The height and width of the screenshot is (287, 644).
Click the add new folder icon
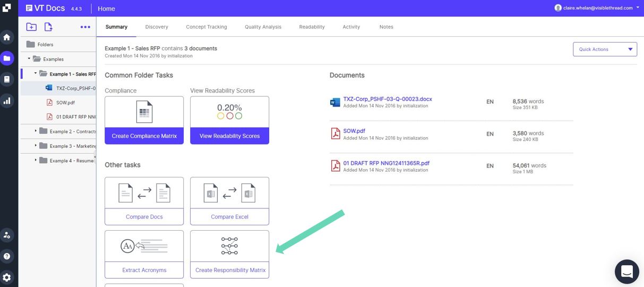coord(31,27)
